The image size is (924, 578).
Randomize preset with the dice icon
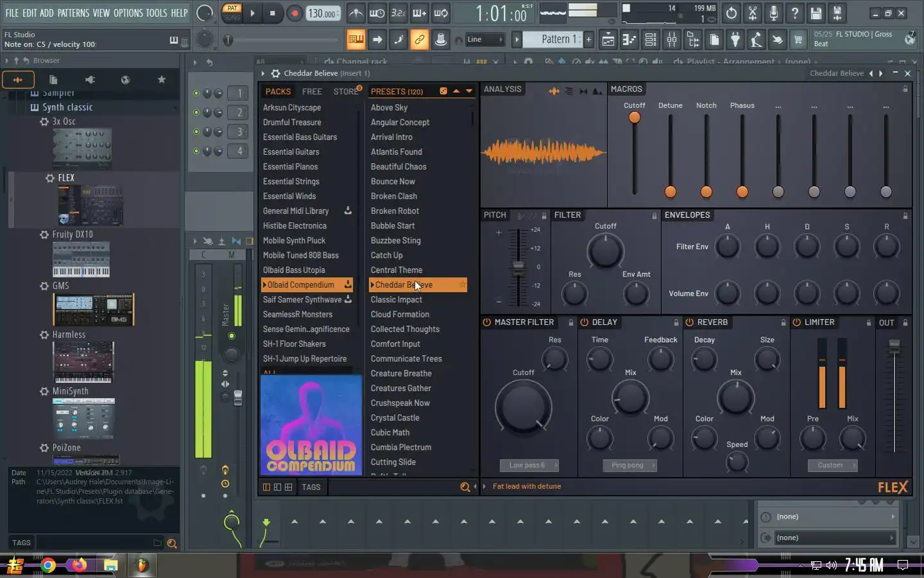[x=443, y=91]
